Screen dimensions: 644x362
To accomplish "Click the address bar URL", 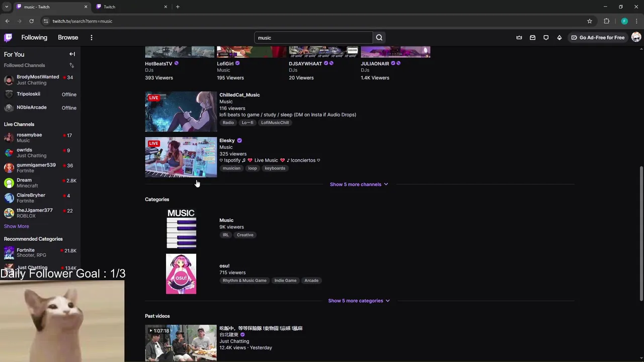I will click(83, 21).
